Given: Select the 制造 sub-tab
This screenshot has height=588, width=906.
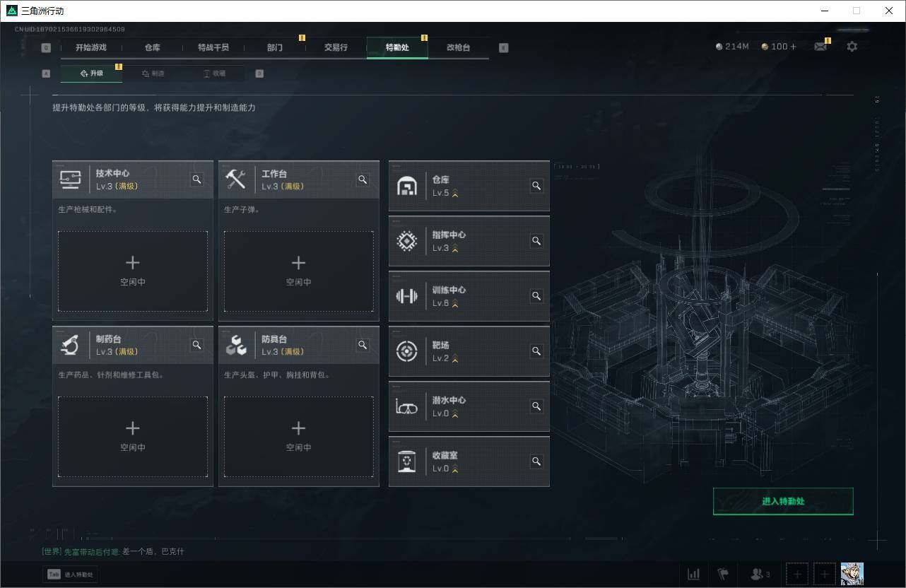Looking at the screenshot, I should 153,73.
